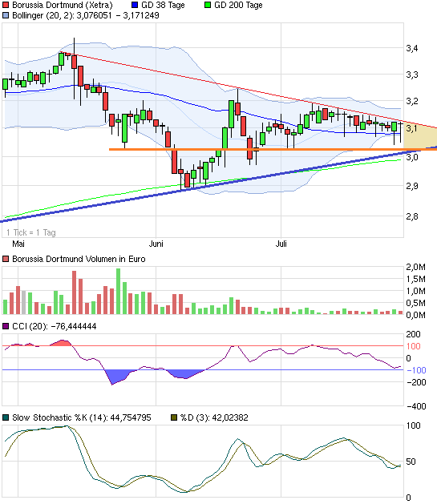Viewport: 437px width, 504px height.
Task: Click the 1,0M volume axis label
Action: (x=416, y=291)
